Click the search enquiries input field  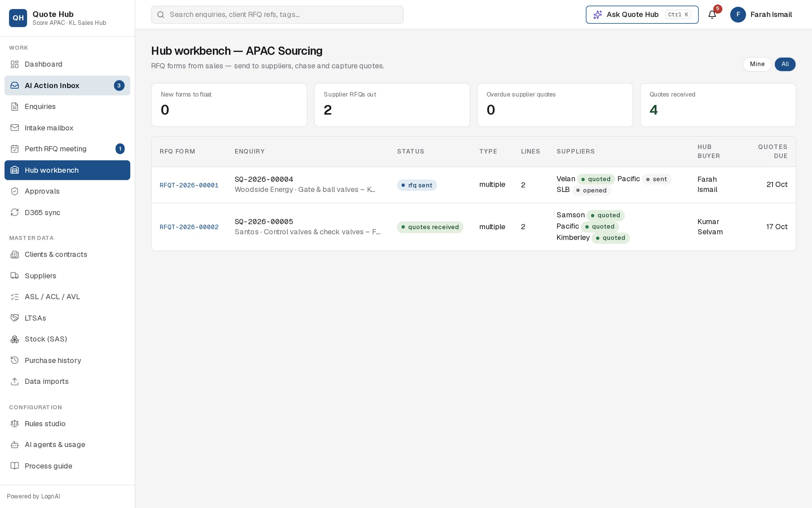(x=277, y=15)
